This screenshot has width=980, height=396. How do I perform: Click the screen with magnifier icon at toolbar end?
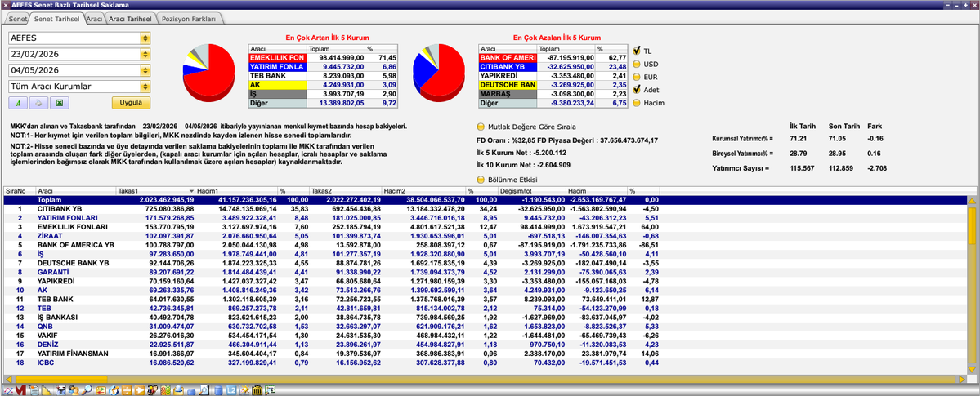tap(270, 390)
